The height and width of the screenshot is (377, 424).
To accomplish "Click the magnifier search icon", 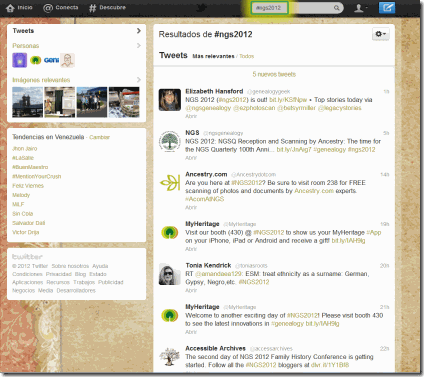I will [x=337, y=8].
